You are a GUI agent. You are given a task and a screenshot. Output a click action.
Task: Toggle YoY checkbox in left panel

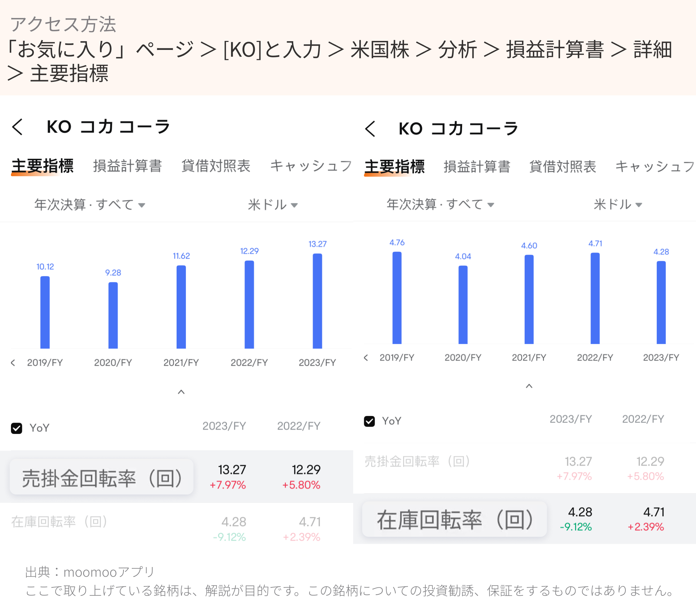tap(17, 428)
